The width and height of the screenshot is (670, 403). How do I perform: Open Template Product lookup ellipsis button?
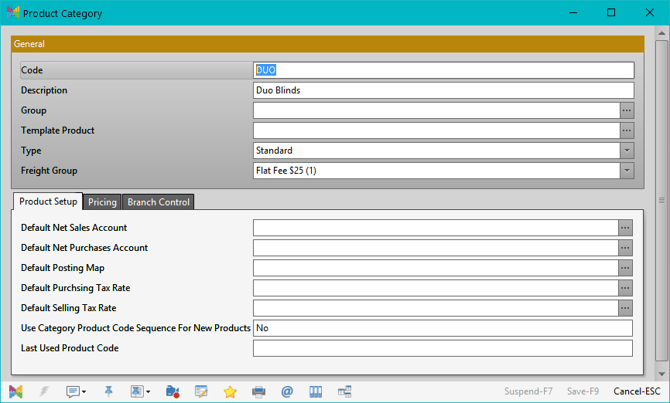(627, 130)
